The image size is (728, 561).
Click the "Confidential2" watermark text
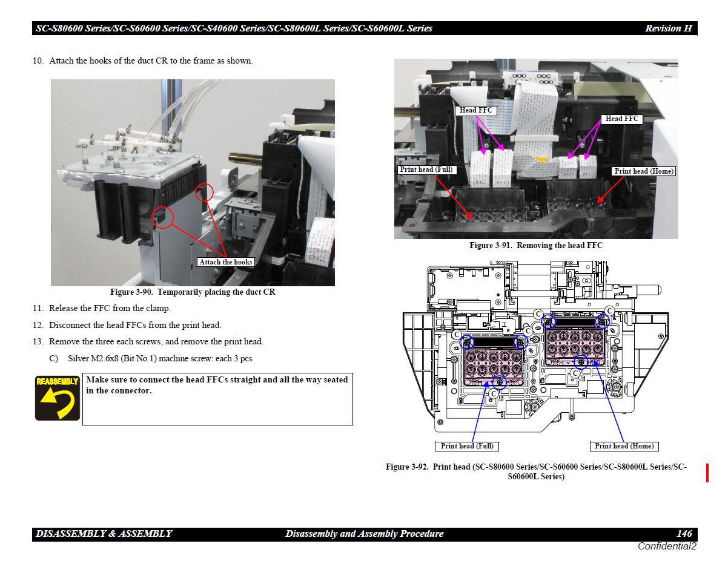pos(667,546)
